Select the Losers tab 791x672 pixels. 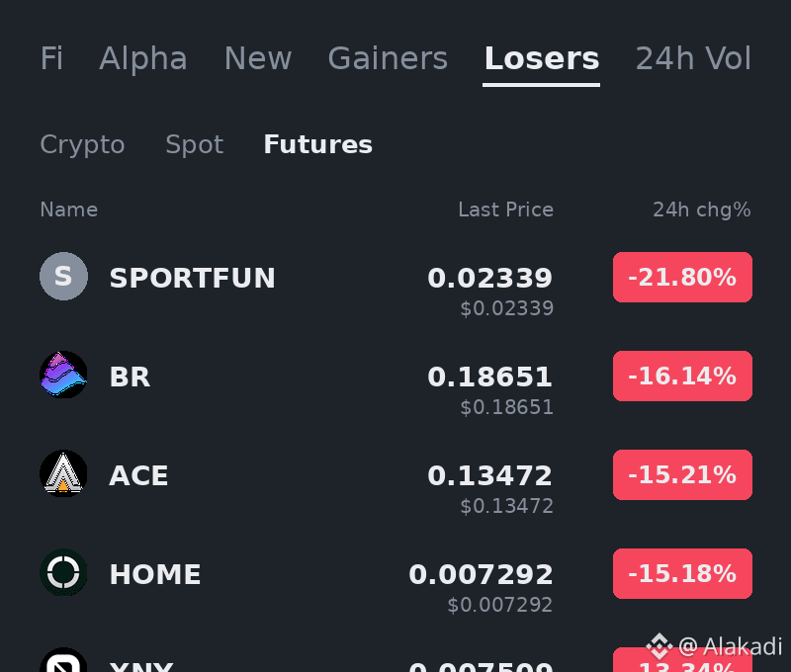click(542, 58)
